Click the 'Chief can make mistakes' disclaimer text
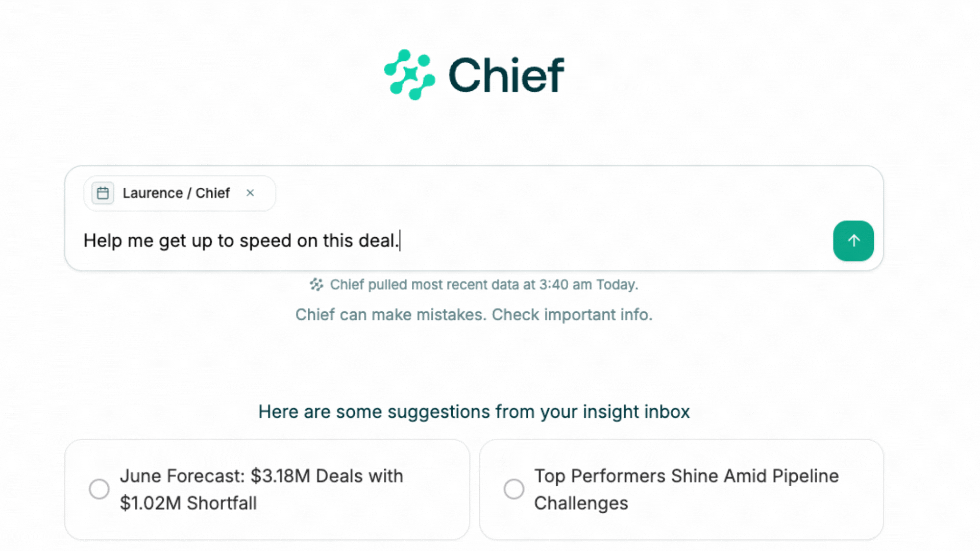This screenshot has width=980, height=551. click(x=474, y=314)
